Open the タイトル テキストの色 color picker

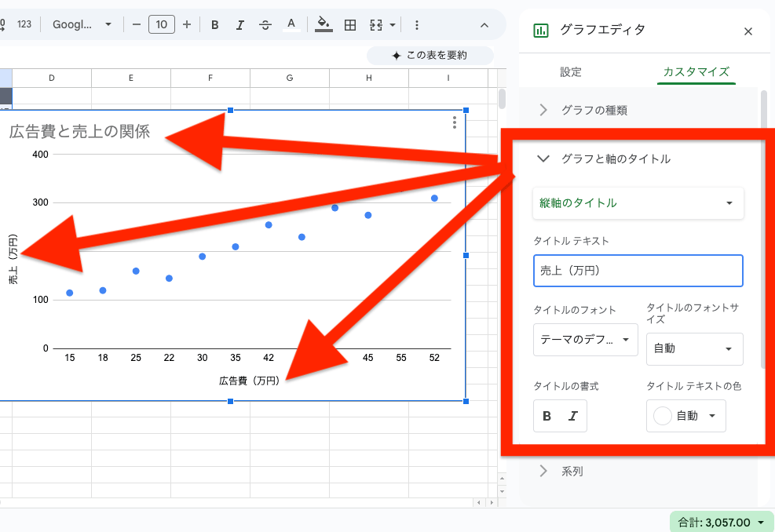[685, 416]
